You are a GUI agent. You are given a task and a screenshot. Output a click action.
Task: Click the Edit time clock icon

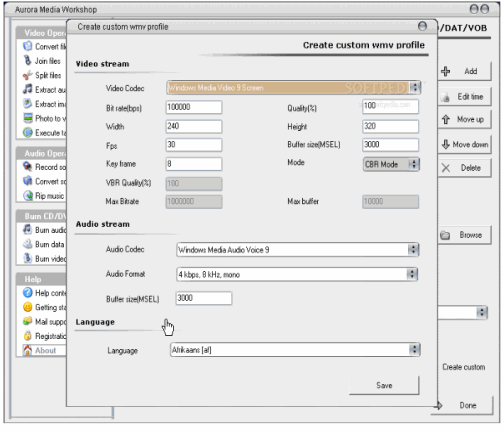click(x=445, y=97)
